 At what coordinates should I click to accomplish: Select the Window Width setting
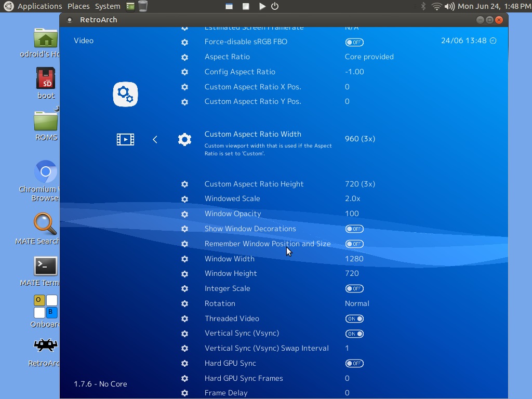point(229,259)
